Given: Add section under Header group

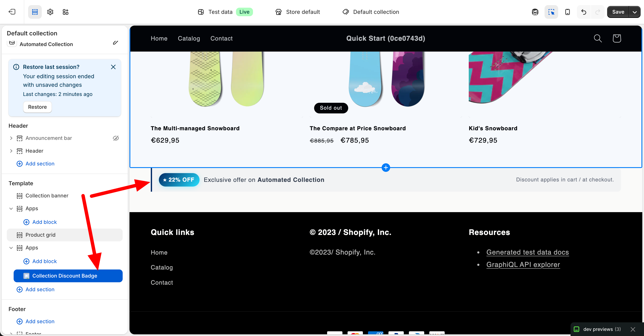Looking at the screenshot, I should [36, 164].
